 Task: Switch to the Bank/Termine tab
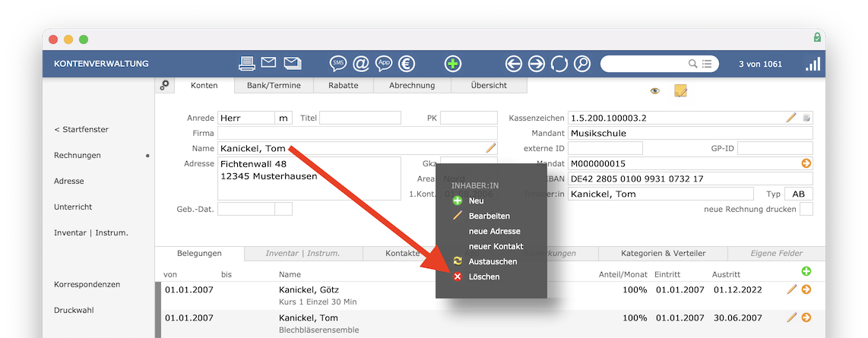tap(274, 85)
